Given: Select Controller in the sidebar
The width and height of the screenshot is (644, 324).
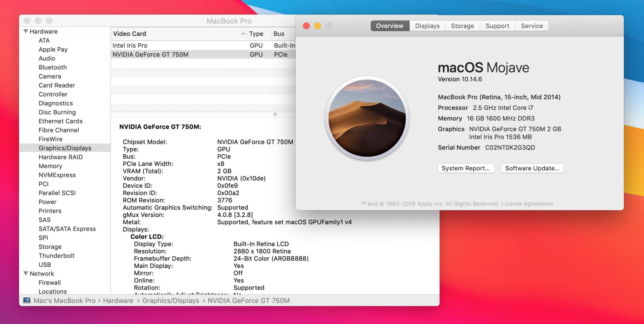Looking at the screenshot, I should [x=53, y=94].
